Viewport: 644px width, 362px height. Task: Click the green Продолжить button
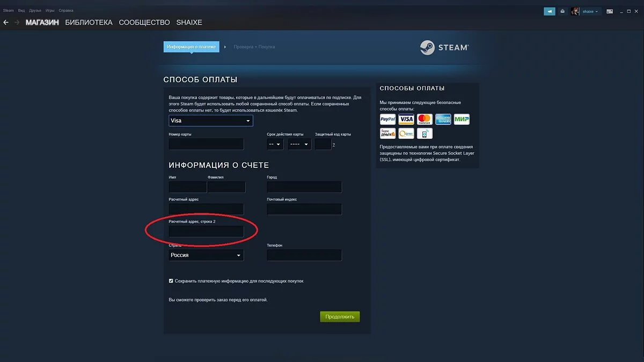tap(340, 316)
